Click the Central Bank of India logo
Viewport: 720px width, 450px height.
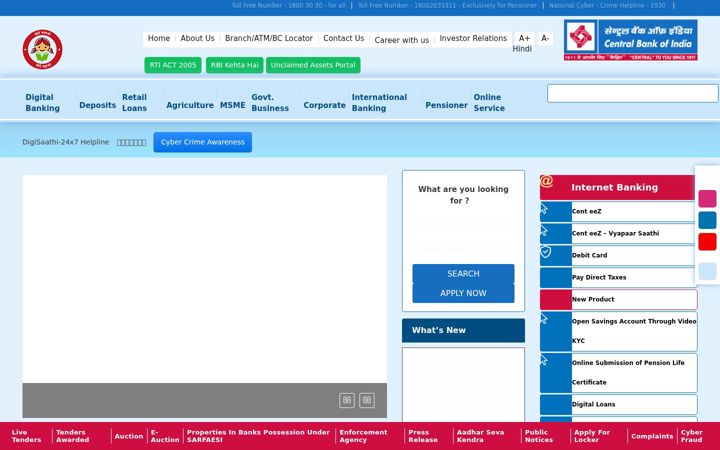[630, 40]
